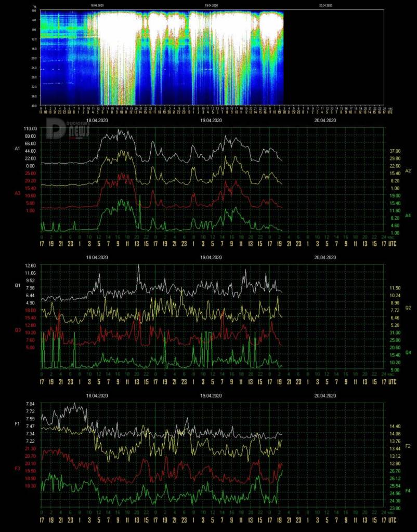Select the green Q4 axis label
The width and height of the screenshot is (417, 532).
[408, 353]
